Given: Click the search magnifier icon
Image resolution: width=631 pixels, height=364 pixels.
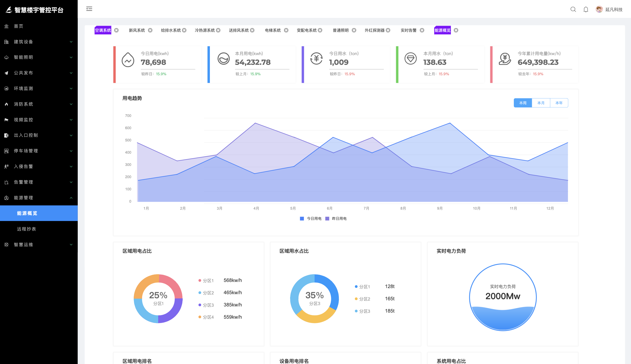Looking at the screenshot, I should (573, 10).
